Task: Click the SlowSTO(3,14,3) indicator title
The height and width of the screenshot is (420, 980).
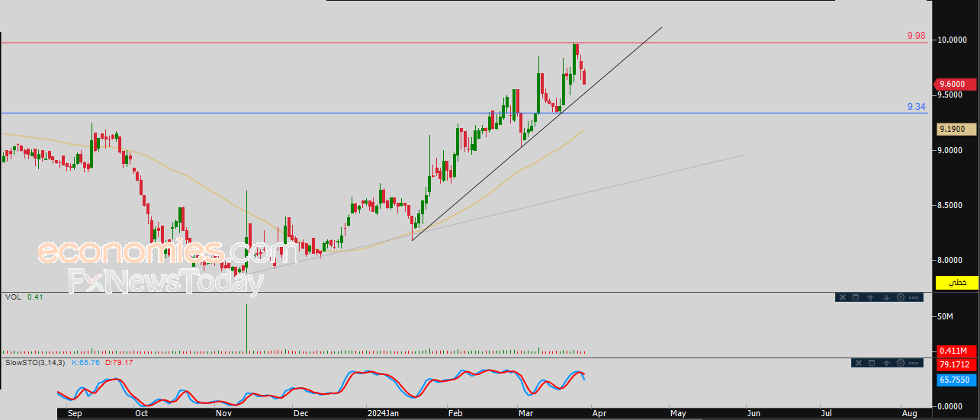Action: click(x=36, y=362)
